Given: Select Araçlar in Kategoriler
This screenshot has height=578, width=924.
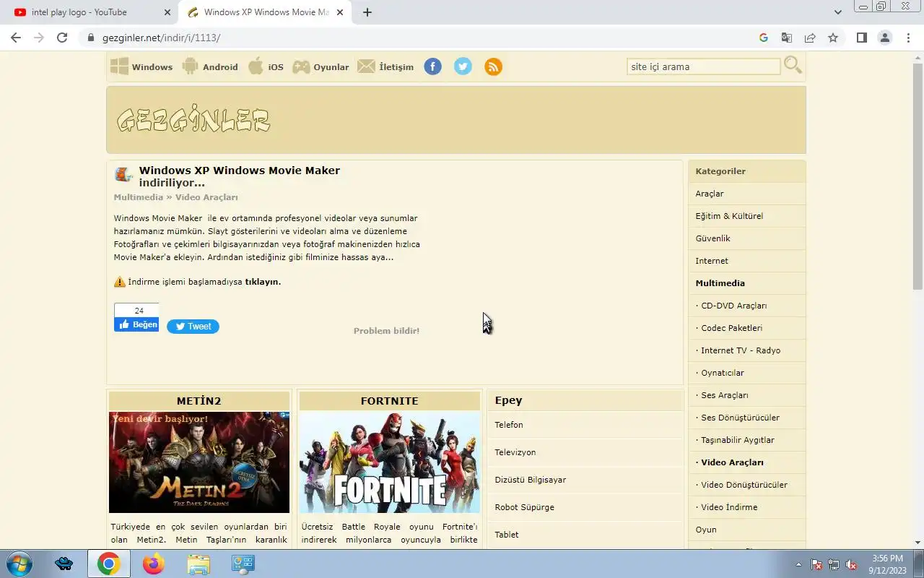Looking at the screenshot, I should click(746, 194).
